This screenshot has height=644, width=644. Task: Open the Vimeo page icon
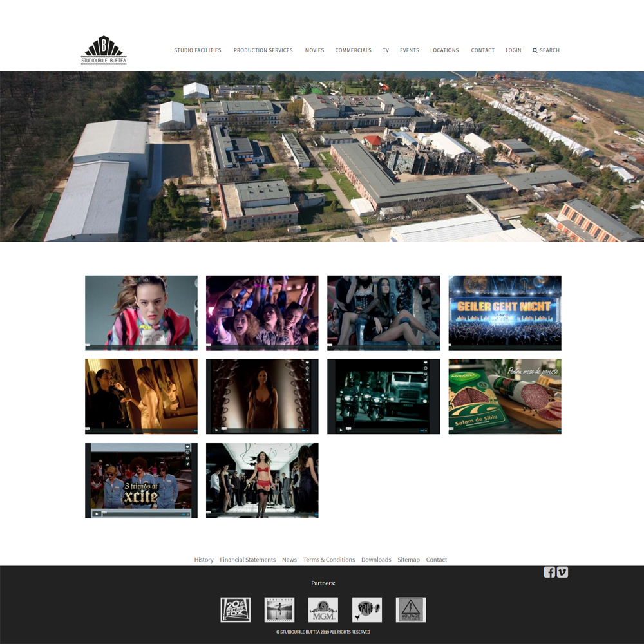(x=562, y=572)
